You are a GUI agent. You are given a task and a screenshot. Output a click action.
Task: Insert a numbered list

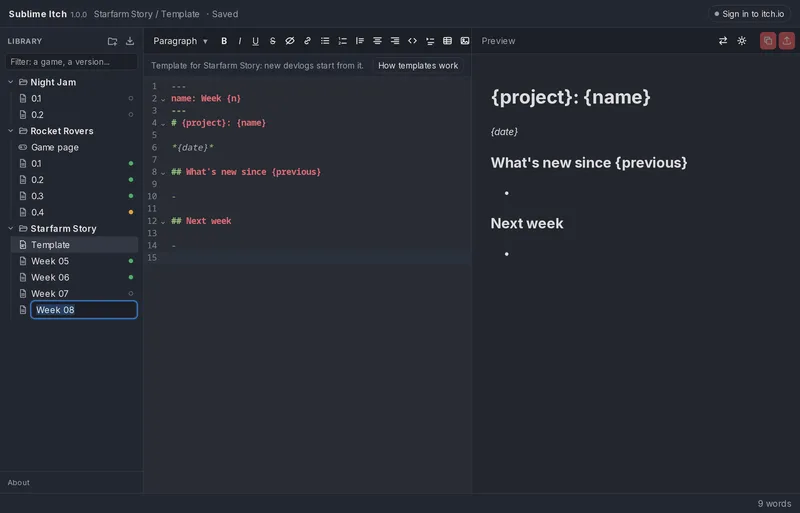pos(342,41)
